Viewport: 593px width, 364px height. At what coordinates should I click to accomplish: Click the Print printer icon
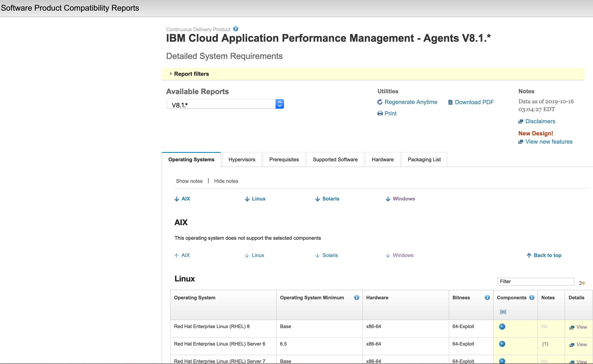coord(380,113)
